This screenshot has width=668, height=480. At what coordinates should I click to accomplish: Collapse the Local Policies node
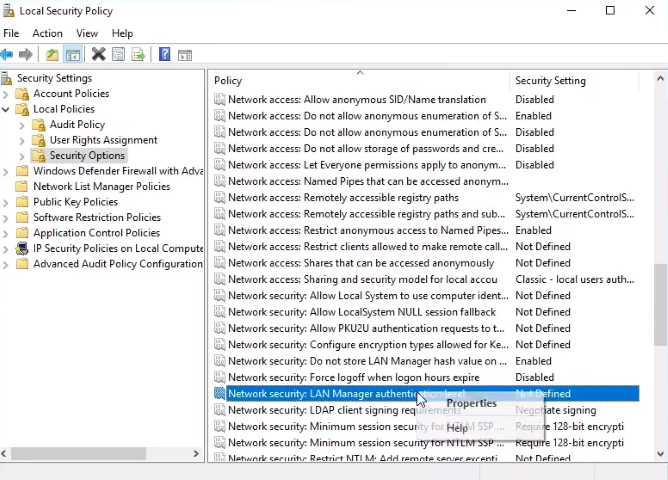[6, 109]
